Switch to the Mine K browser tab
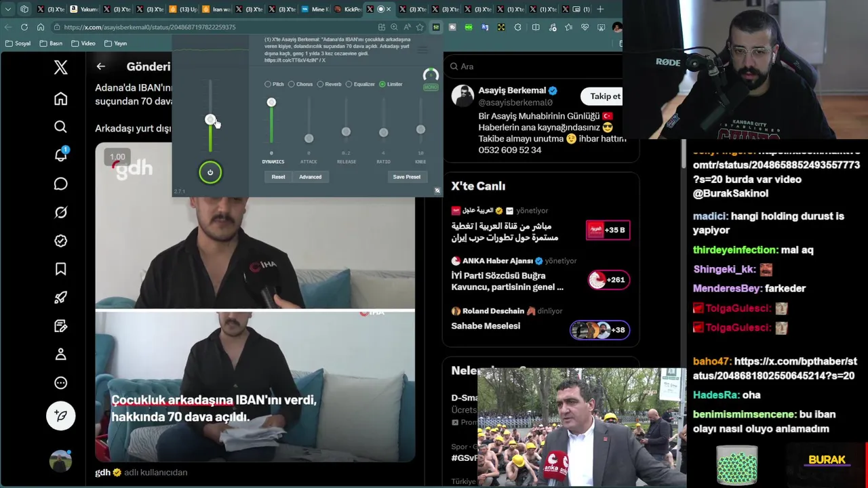 (x=316, y=9)
